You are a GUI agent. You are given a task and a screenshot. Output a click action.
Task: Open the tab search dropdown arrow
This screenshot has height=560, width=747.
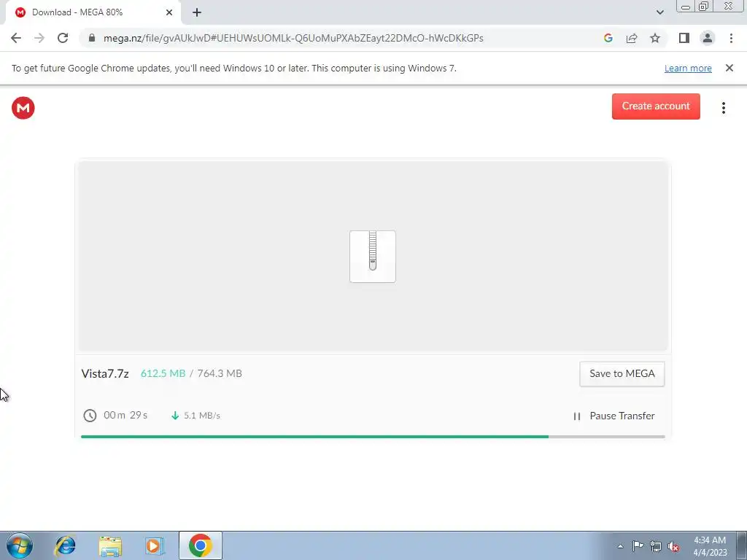[x=659, y=12]
